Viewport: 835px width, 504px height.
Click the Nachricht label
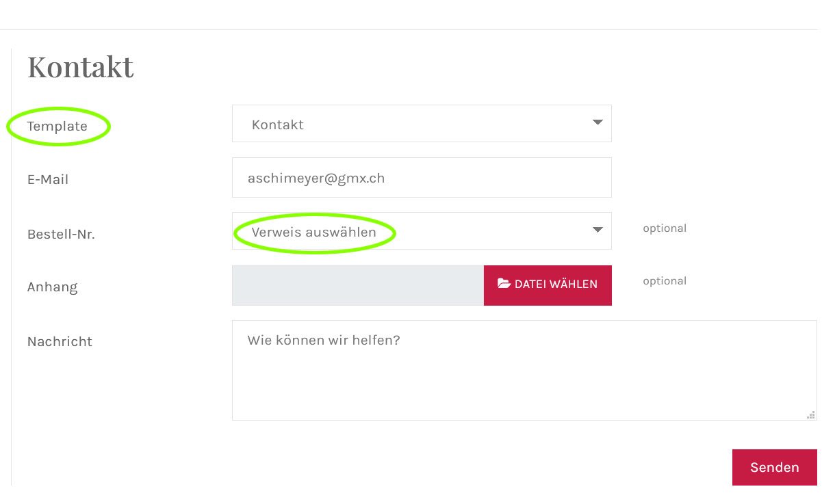[x=60, y=342]
